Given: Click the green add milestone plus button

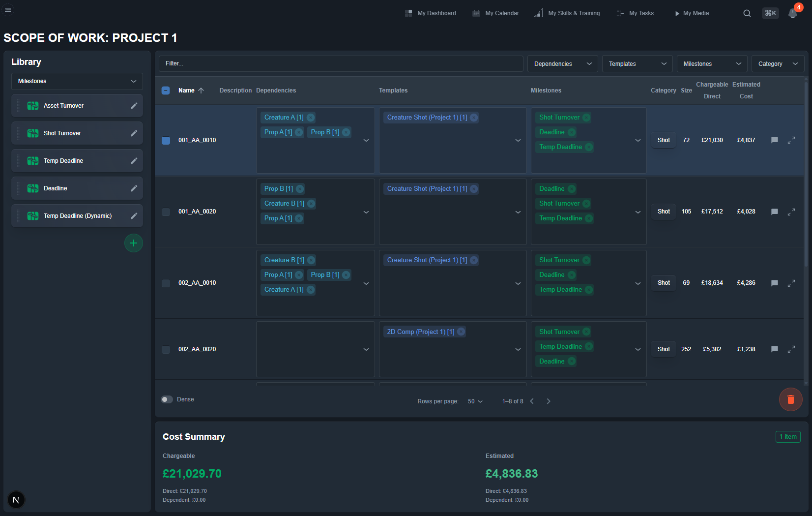Looking at the screenshot, I should click(x=134, y=243).
